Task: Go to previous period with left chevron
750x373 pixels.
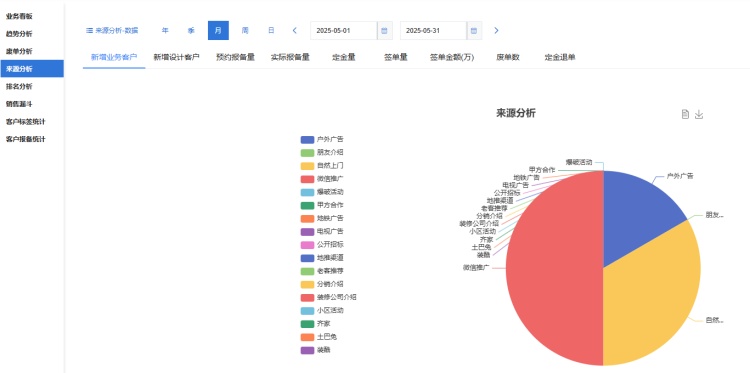Action: (x=295, y=31)
